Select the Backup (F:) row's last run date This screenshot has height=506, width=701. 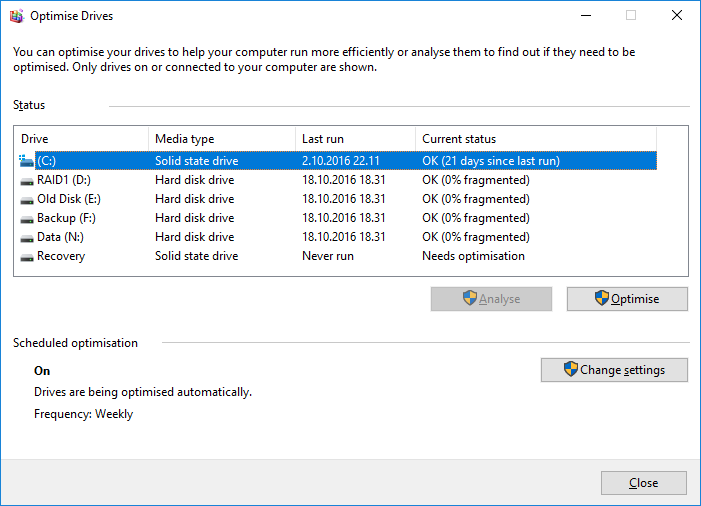pyautogui.click(x=343, y=218)
